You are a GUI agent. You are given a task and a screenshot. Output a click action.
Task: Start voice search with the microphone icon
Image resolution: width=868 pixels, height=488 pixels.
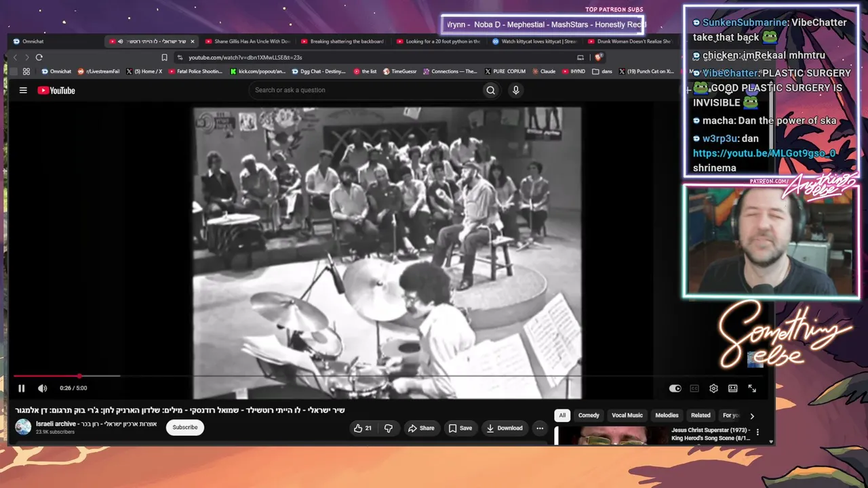[x=515, y=90]
